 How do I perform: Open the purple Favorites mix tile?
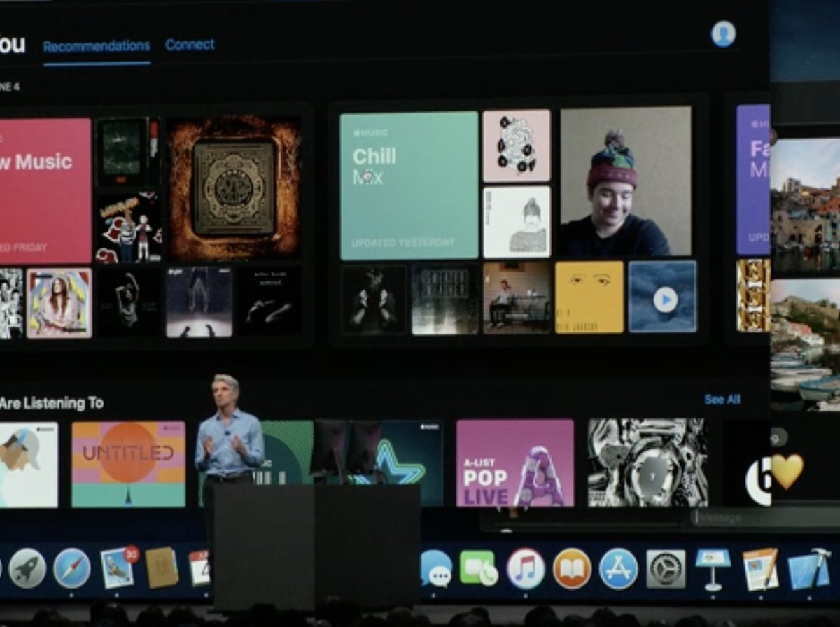[753, 180]
